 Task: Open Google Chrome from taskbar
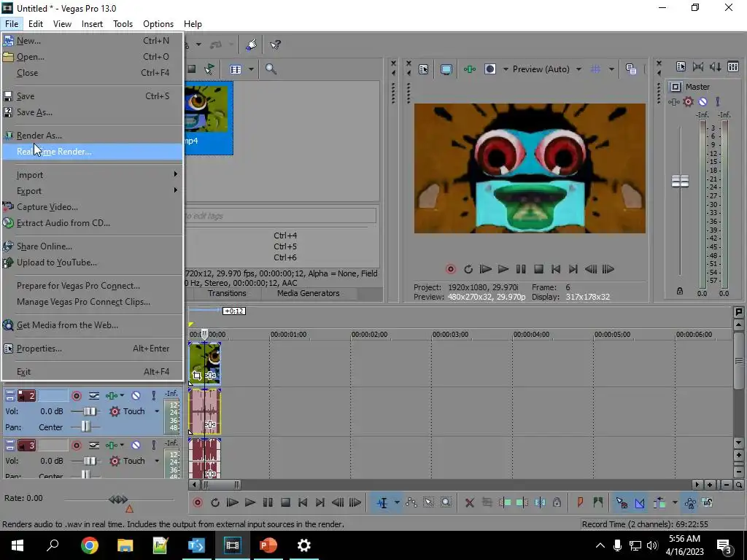[90, 545]
